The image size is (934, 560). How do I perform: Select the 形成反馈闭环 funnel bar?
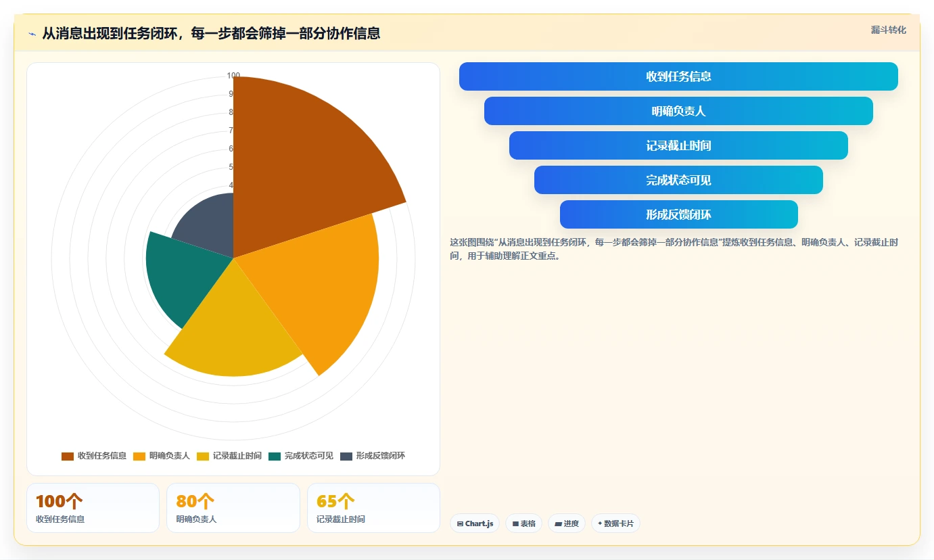click(678, 214)
